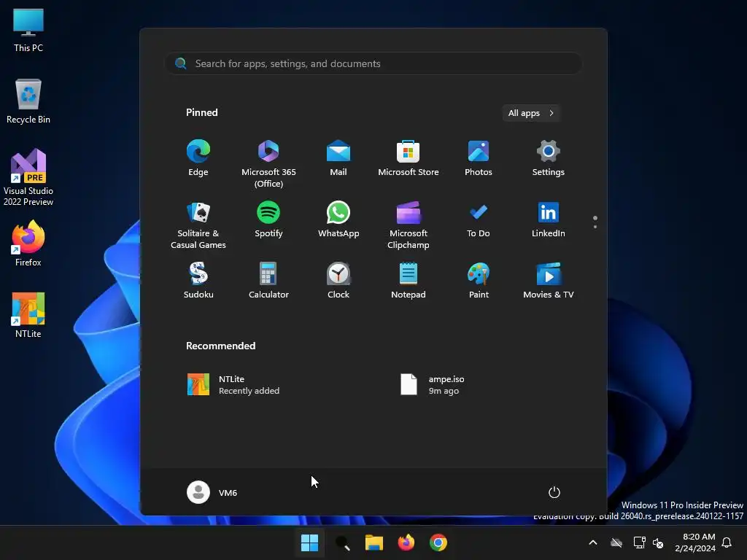This screenshot has height=560, width=747.
Task: Launch LinkedIn from pinned apps
Action: (x=549, y=219)
